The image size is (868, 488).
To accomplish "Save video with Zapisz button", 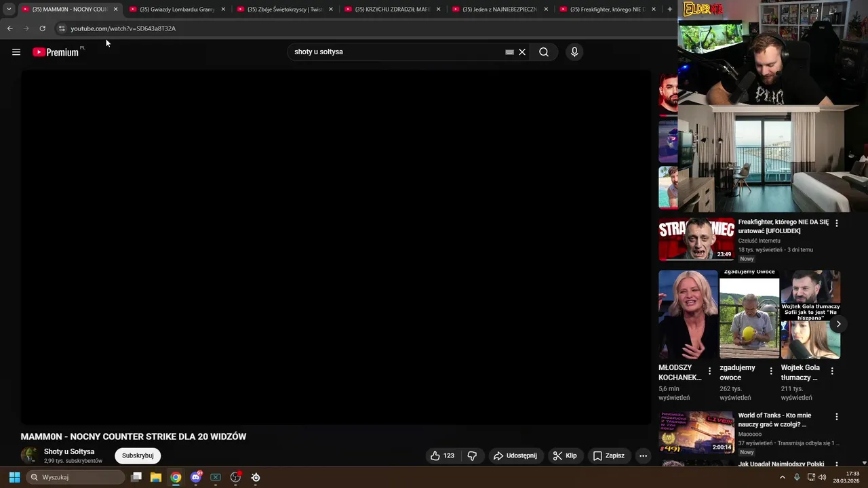I will (609, 455).
